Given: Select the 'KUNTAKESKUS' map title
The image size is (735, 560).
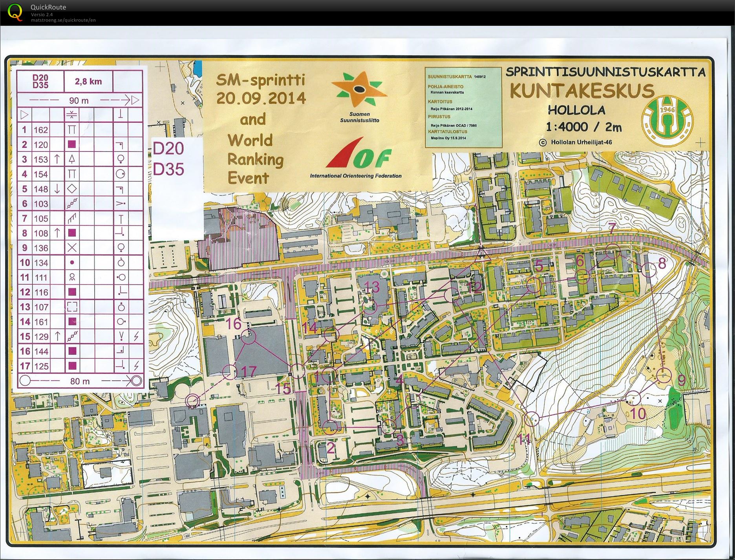Looking at the screenshot, I should click(x=582, y=91).
